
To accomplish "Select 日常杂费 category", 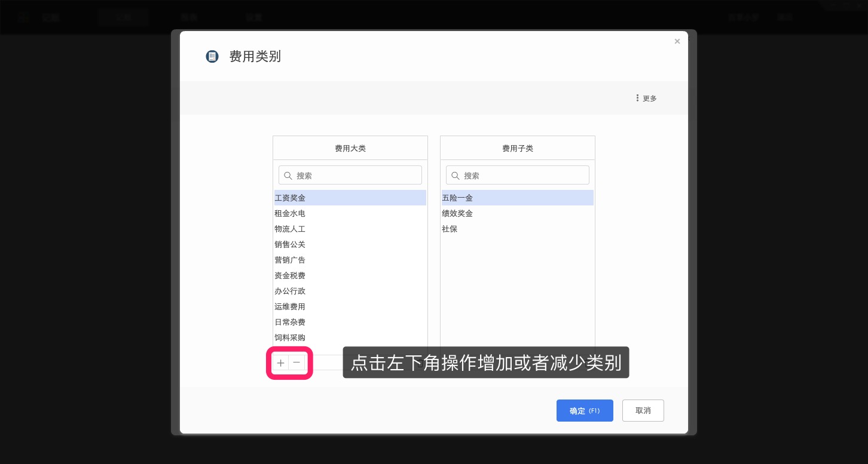I will pyautogui.click(x=350, y=322).
